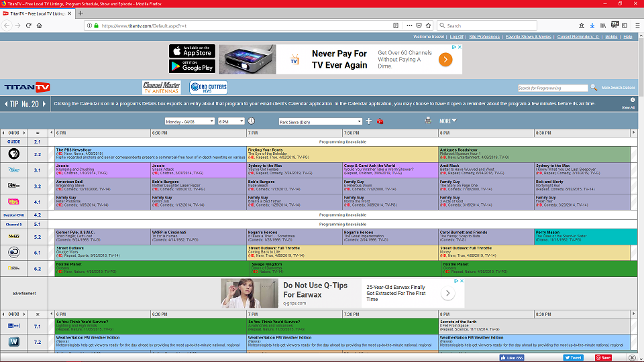This screenshot has height=362, width=644.
Task: Add a new lineup with plus icon
Action: (x=369, y=121)
